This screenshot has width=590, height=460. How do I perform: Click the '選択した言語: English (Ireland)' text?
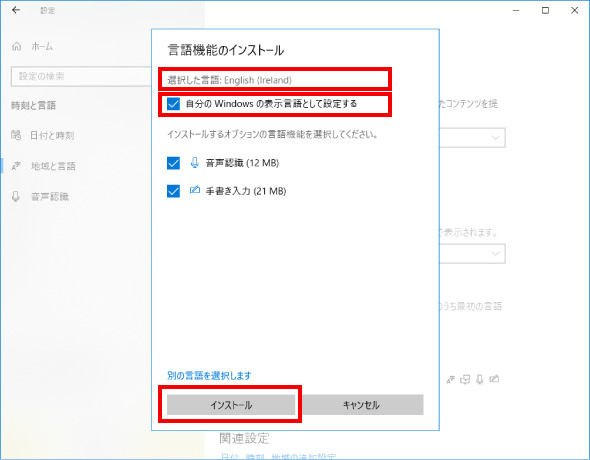coord(230,80)
